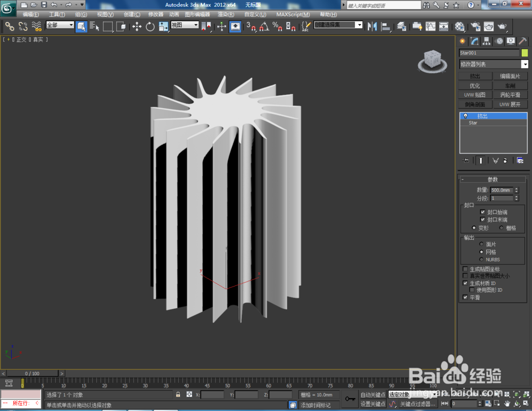Viewport: 532px width, 411px height.
Task: Open the Layer Manager icon
Action: point(402,26)
